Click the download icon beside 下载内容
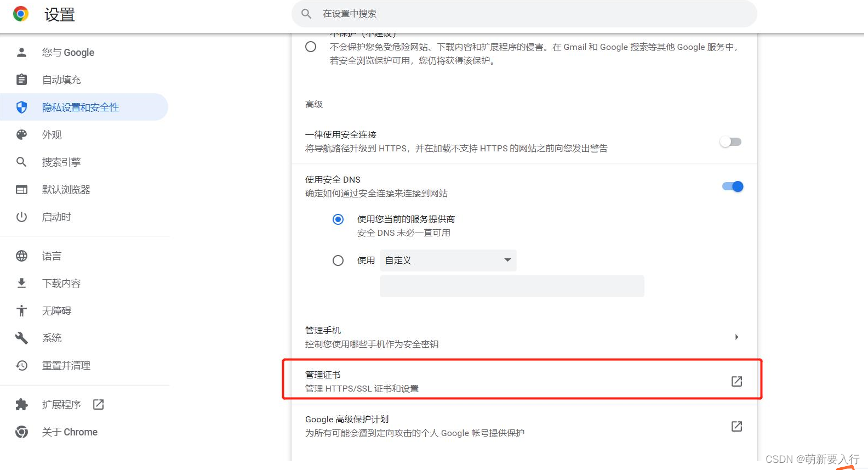 pyautogui.click(x=21, y=284)
